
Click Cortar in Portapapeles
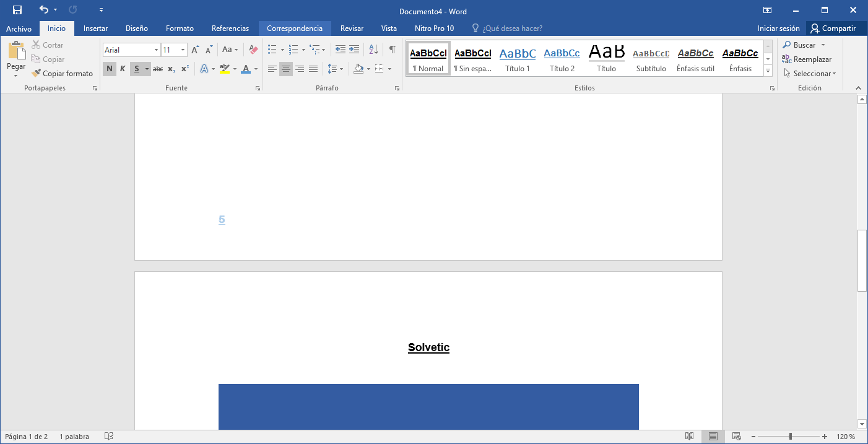coord(48,45)
